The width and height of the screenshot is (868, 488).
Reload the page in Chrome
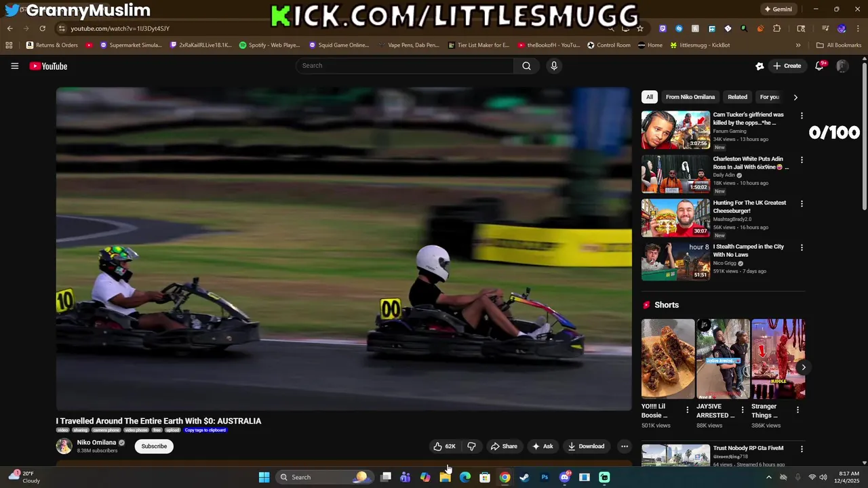point(42,28)
